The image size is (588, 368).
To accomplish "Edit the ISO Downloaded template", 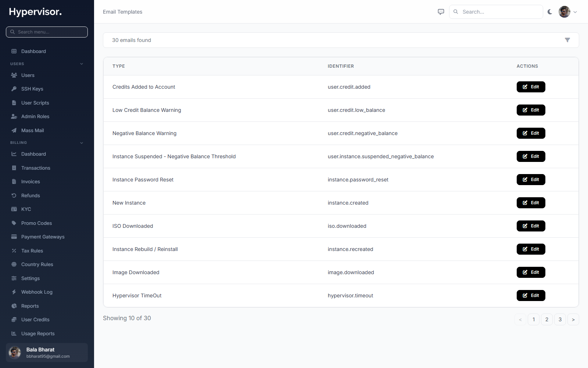I will point(531,226).
